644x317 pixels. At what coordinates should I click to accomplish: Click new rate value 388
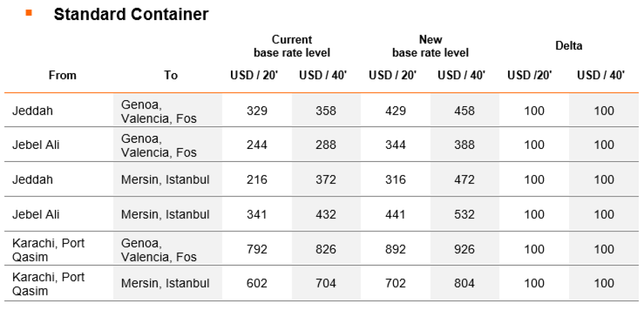(x=464, y=145)
